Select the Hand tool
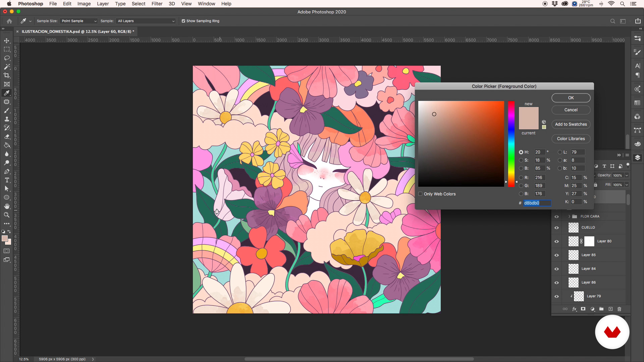 click(7, 206)
